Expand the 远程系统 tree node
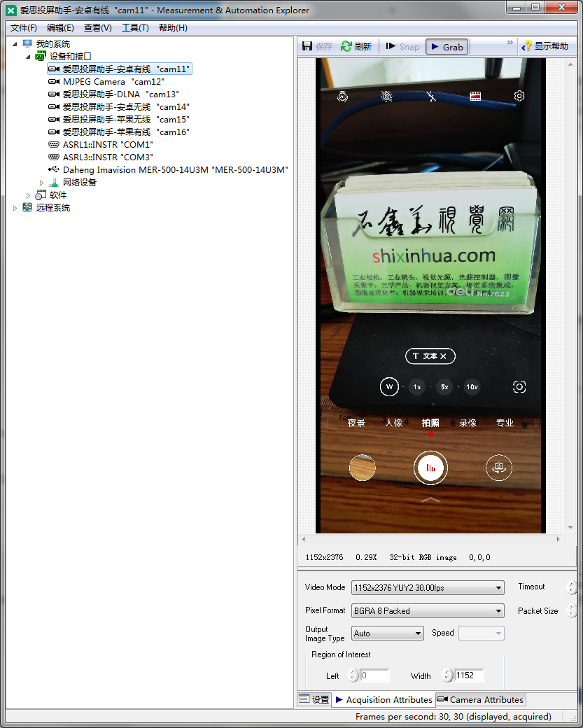The image size is (583, 728). [15, 208]
